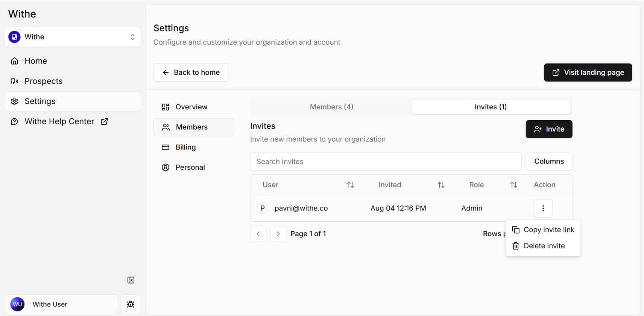Click the bug report icon button
The image size is (644, 316).
point(131,304)
